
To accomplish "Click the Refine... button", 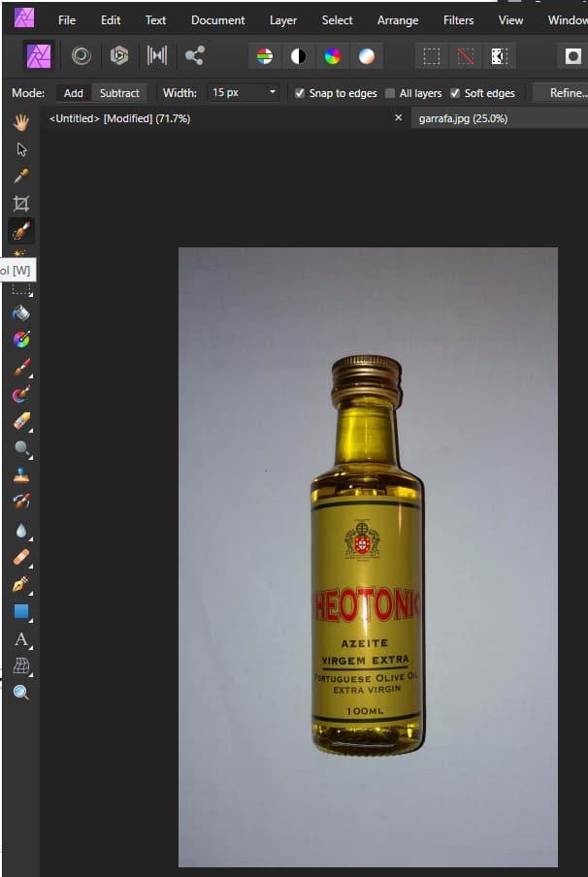I will 562,93.
